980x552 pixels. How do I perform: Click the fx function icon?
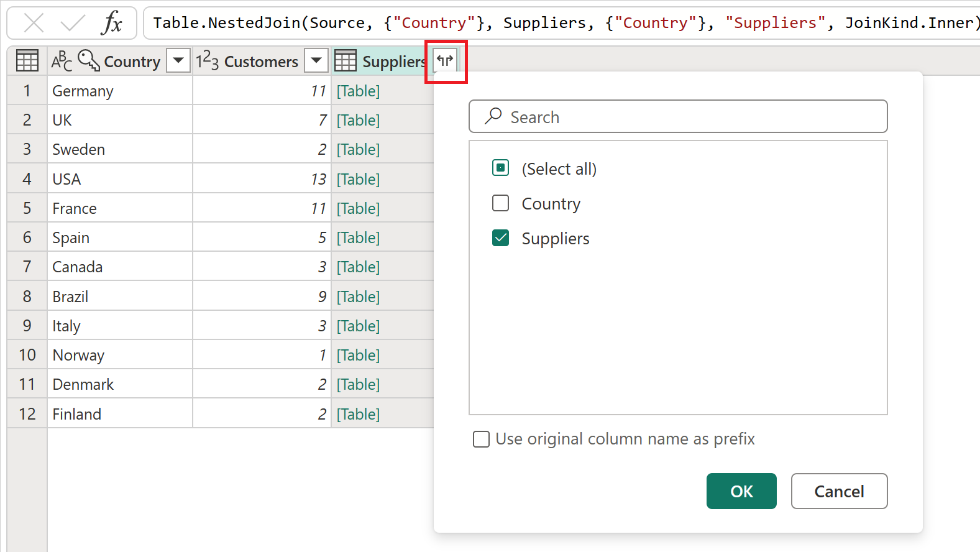pyautogui.click(x=112, y=24)
